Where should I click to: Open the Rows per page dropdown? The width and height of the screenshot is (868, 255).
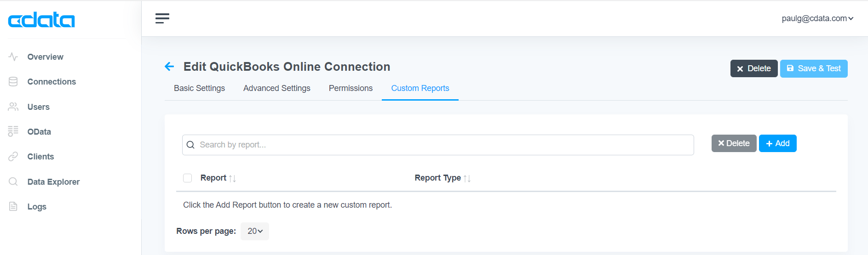coord(255,231)
